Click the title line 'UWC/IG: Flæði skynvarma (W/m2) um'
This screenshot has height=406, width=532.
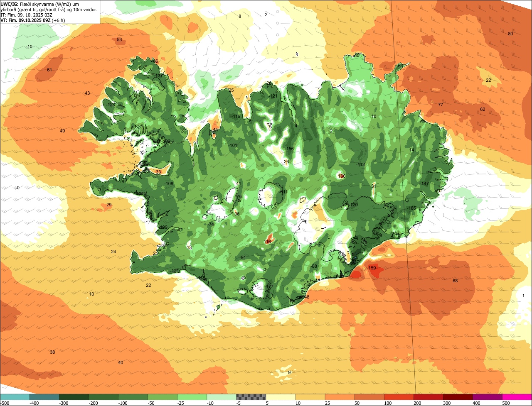[x=40, y=4]
